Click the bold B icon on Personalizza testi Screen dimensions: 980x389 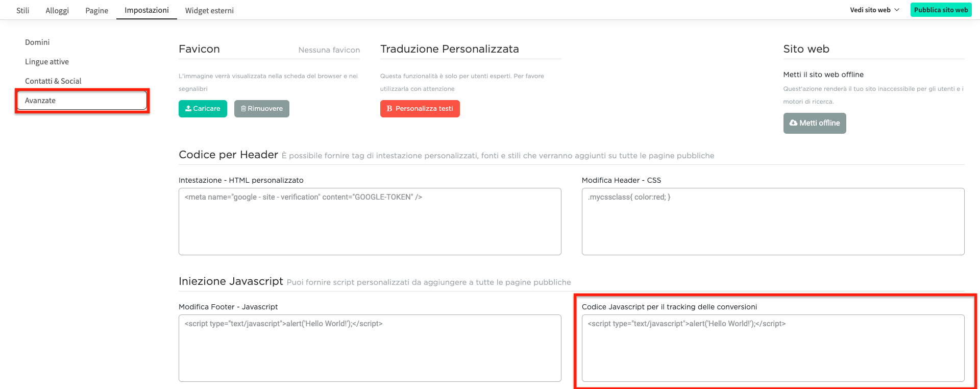389,109
